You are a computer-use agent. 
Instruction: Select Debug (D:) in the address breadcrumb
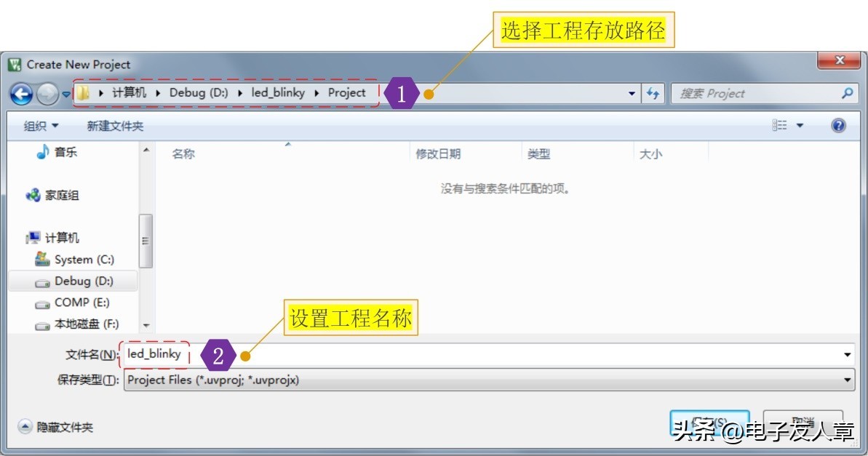(x=198, y=92)
